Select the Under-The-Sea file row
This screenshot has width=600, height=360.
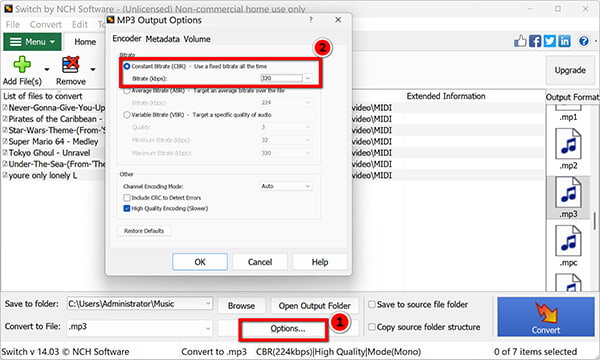pos(54,164)
